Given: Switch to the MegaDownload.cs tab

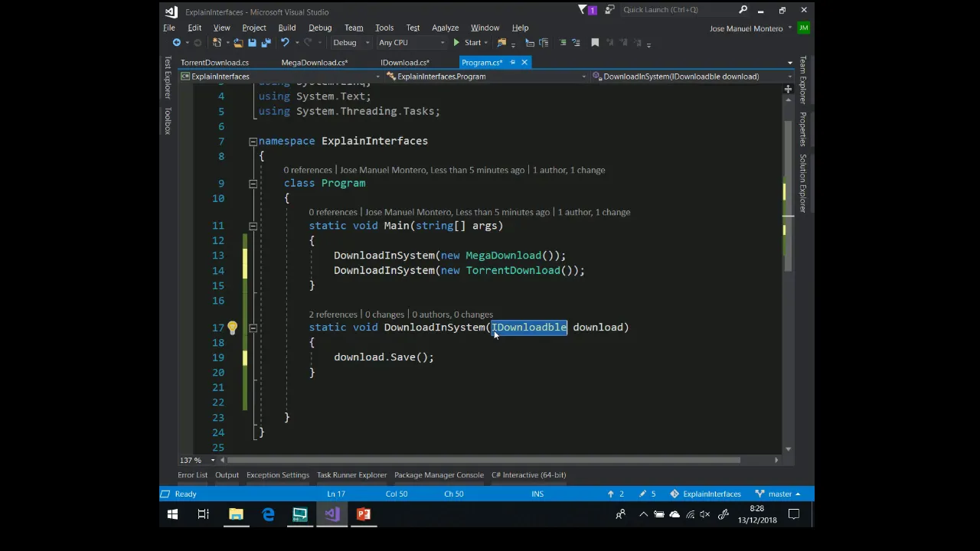Looking at the screenshot, I should pyautogui.click(x=314, y=62).
